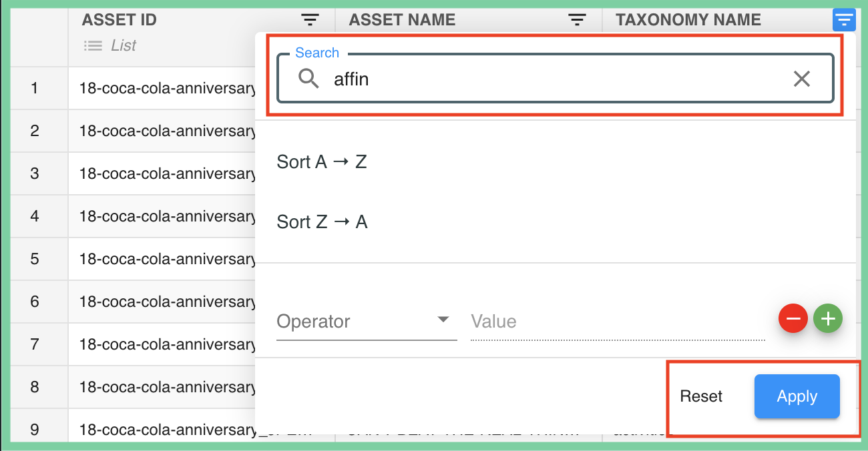Click the magnifier search icon

click(x=308, y=79)
